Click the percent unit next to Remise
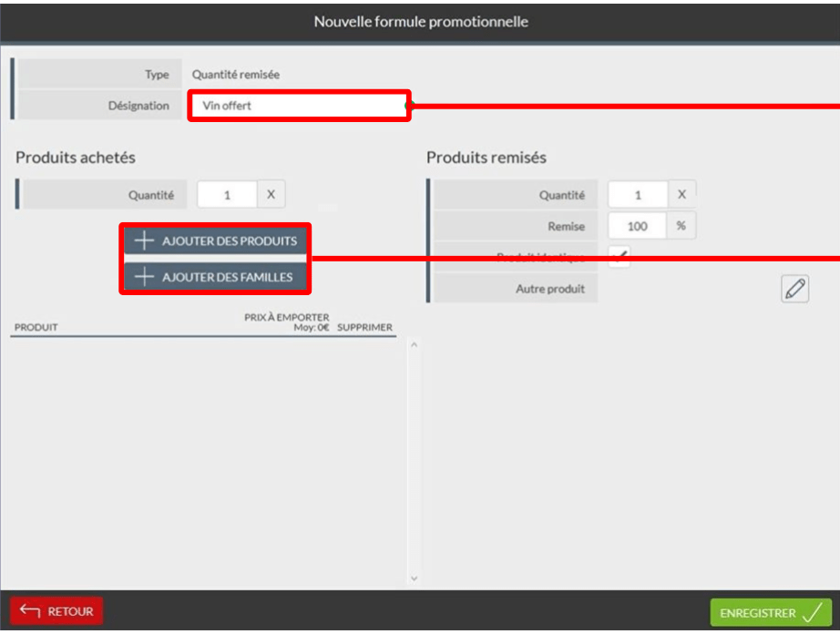The width and height of the screenshot is (840, 634). [681, 225]
